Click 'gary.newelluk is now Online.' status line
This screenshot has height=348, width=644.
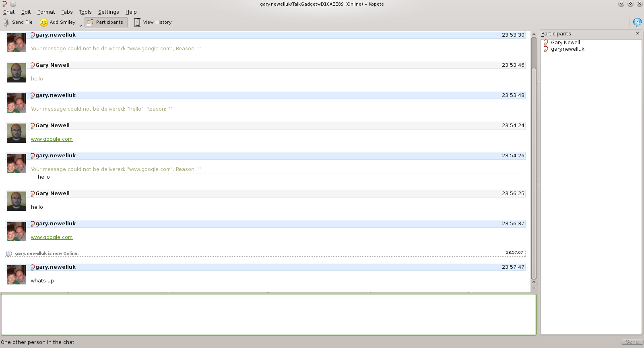(47, 253)
